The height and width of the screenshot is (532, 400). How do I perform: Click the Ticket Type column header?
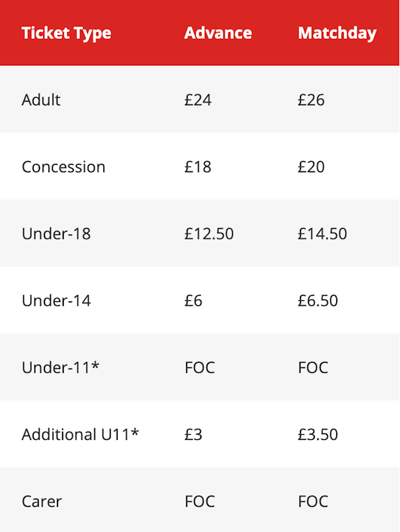pyautogui.click(x=66, y=33)
